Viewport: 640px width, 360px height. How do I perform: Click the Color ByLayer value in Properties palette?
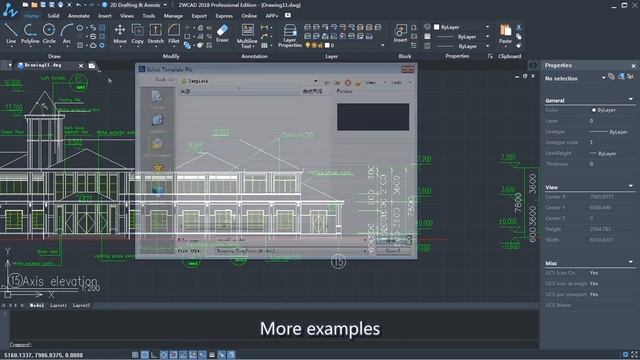point(604,110)
